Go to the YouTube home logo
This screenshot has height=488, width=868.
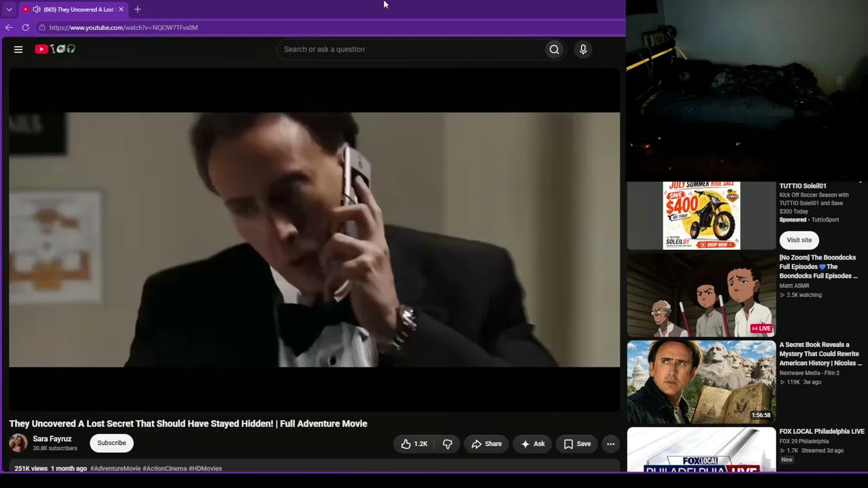click(x=55, y=49)
